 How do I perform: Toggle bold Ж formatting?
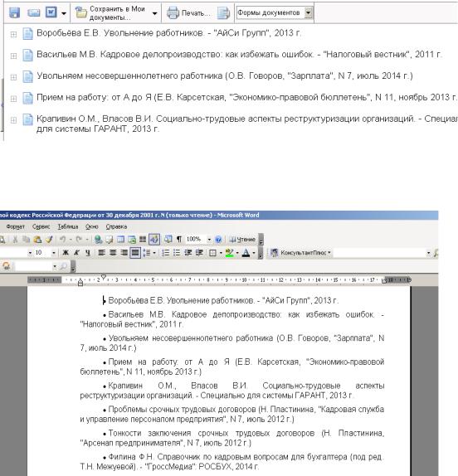[66, 253]
